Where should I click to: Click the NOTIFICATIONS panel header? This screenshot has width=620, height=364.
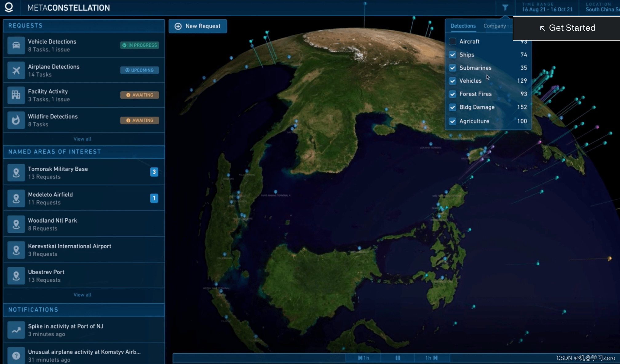pos(84,310)
